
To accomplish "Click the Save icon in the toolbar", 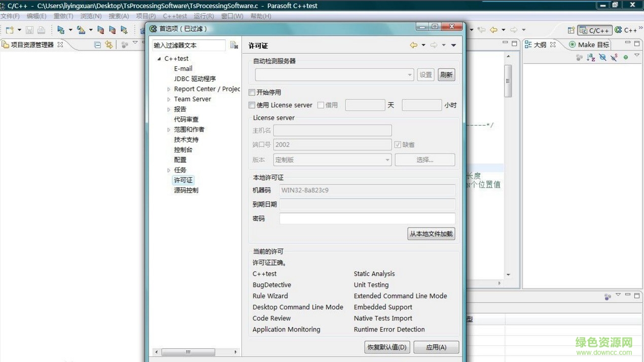I will pyautogui.click(x=29, y=29).
